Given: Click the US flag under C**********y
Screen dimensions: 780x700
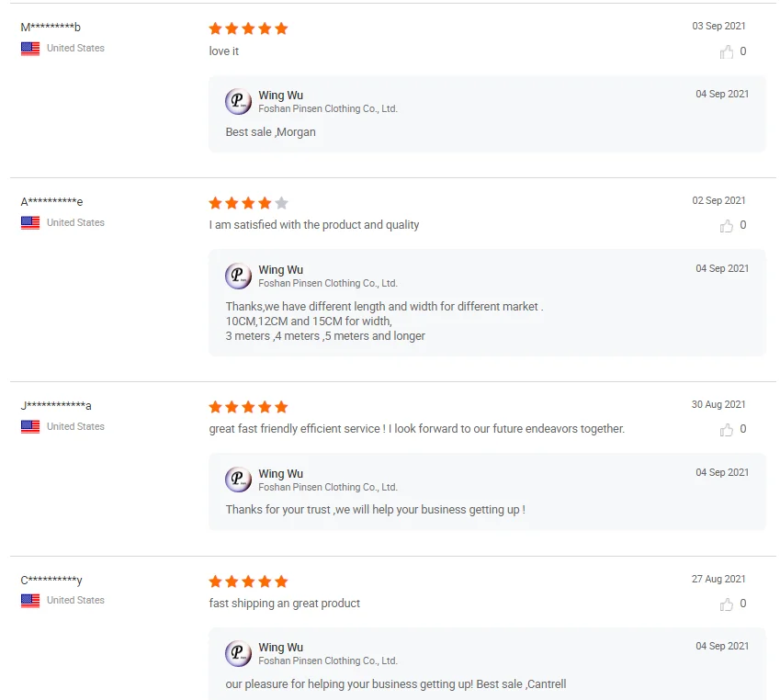Looking at the screenshot, I should point(30,601).
